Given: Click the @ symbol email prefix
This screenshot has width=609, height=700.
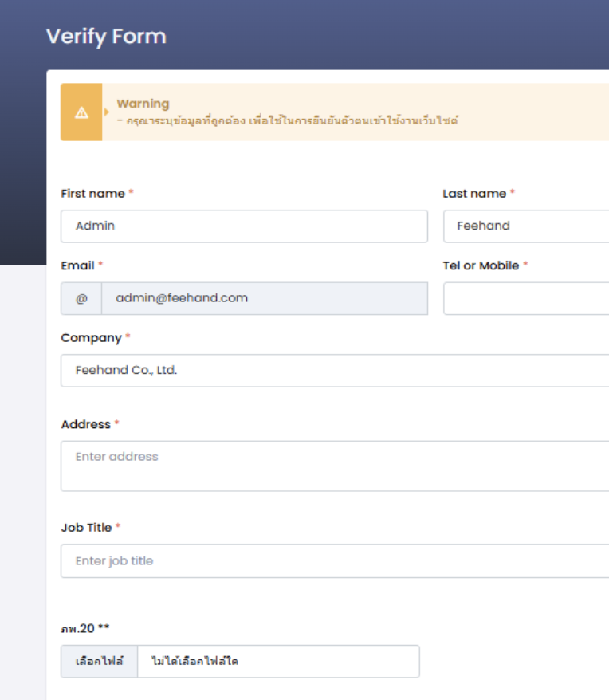Looking at the screenshot, I should click(81, 298).
